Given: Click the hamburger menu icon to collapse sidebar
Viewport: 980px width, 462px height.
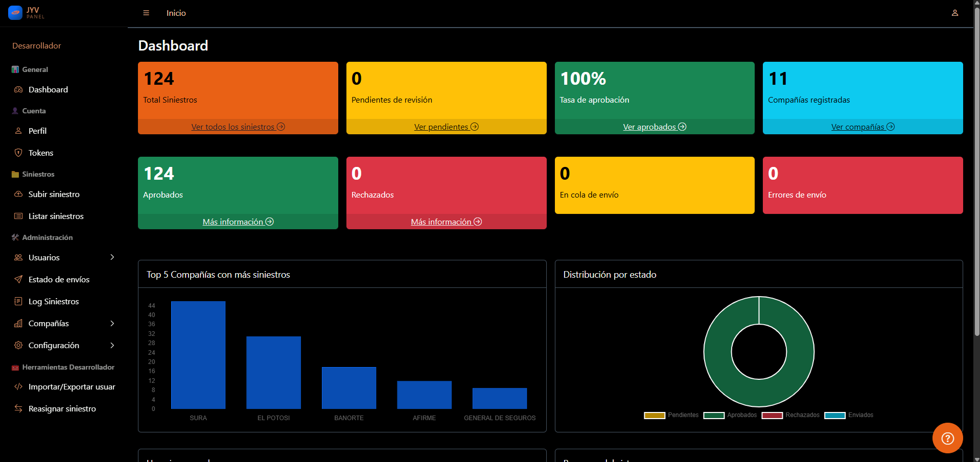Looking at the screenshot, I should click(146, 13).
